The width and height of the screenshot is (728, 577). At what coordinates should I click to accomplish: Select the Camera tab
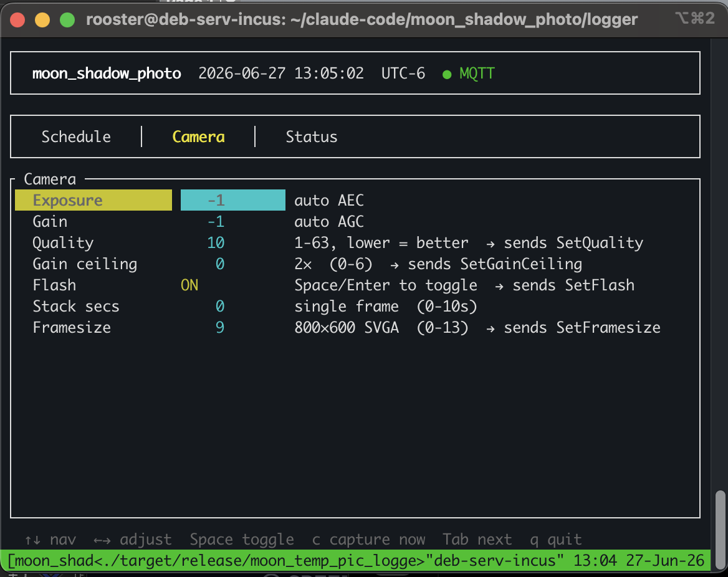pos(198,137)
